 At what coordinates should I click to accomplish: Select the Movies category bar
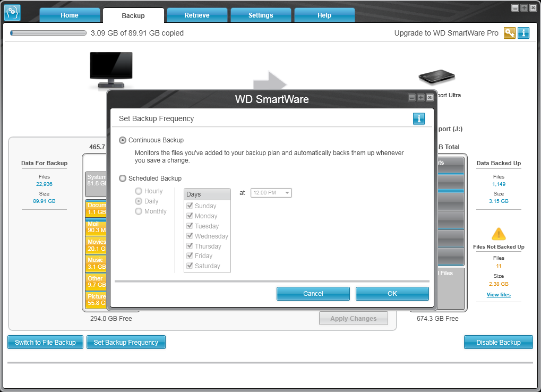[96, 245]
